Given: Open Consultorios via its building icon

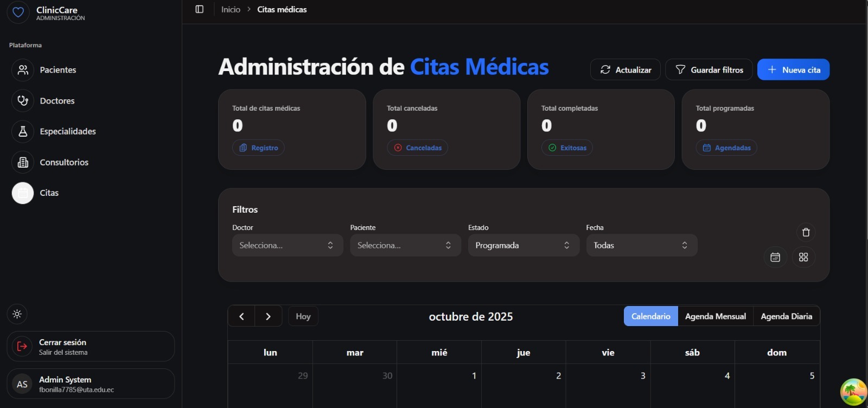Looking at the screenshot, I should (23, 162).
